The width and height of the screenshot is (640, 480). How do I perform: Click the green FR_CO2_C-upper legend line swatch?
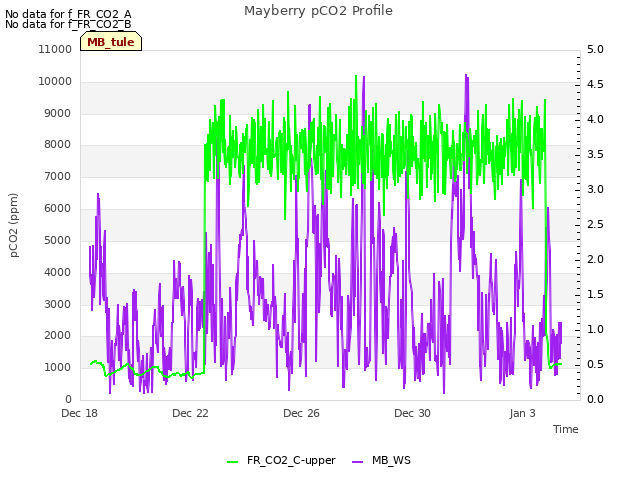click(x=232, y=462)
